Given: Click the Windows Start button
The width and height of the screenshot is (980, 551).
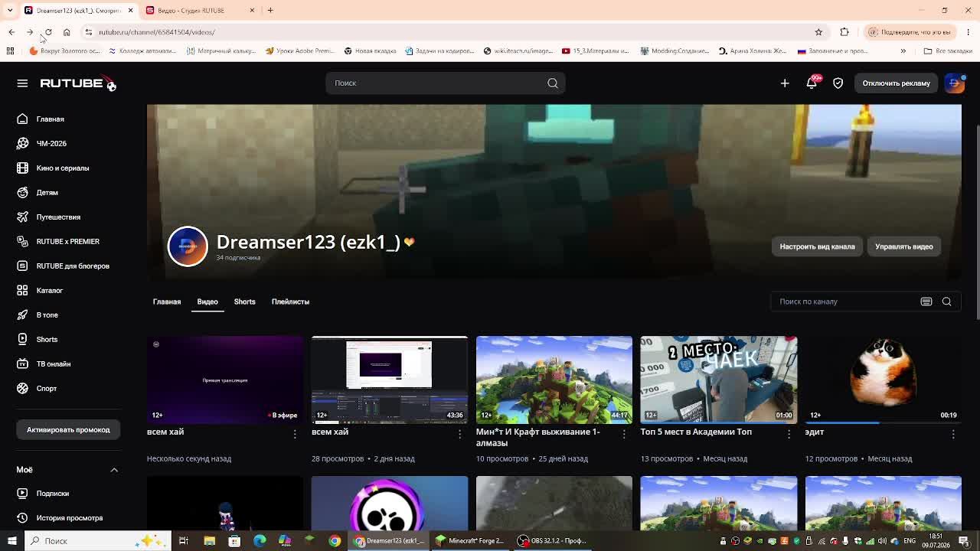Looking at the screenshot, I should [x=11, y=541].
